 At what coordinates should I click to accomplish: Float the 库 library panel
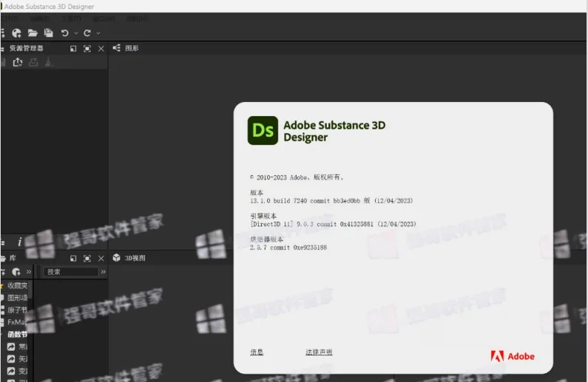click(x=73, y=259)
